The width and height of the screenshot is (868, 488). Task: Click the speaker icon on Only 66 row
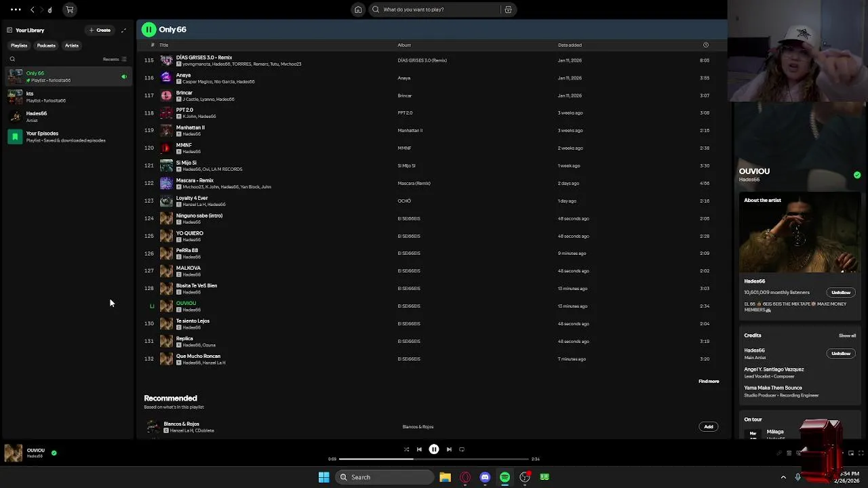[x=124, y=77]
